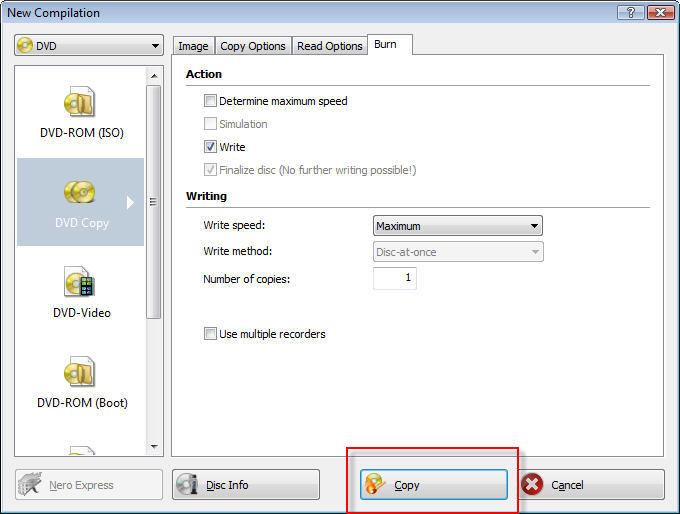680x514 pixels.
Task: Open the Write method Disc-at-once dropdown
Action: (x=458, y=252)
